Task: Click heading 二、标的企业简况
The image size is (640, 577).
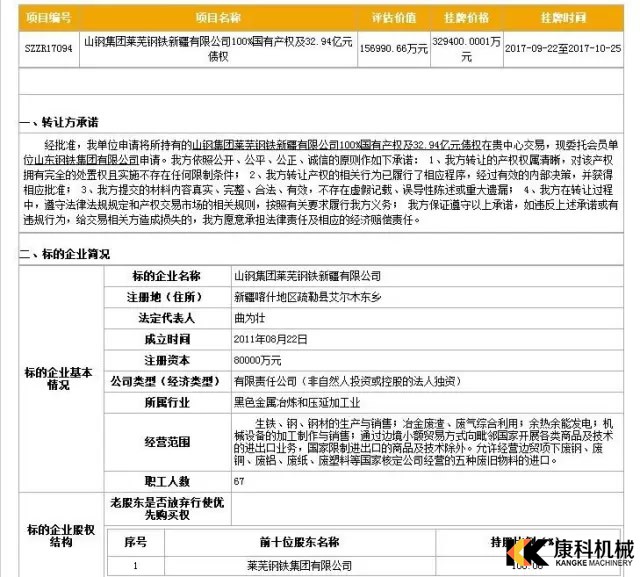Action: [x=64, y=254]
